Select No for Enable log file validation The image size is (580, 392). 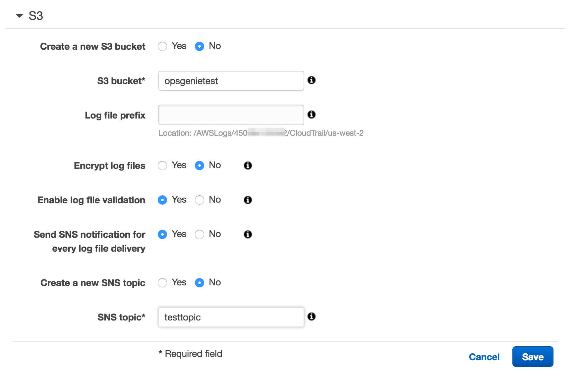pyautogui.click(x=200, y=200)
